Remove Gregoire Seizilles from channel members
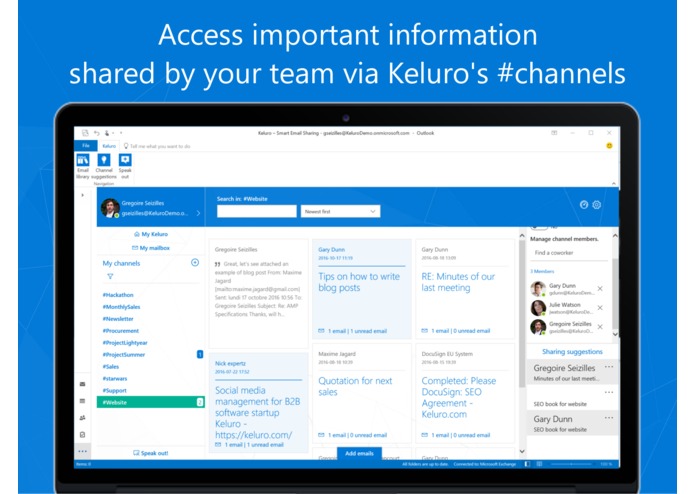The width and height of the screenshot is (695, 494). pos(600,327)
